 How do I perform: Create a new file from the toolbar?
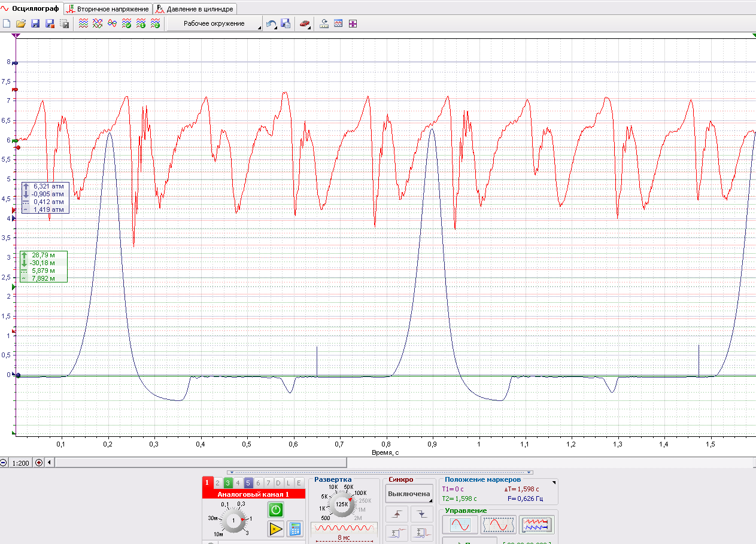(x=7, y=24)
